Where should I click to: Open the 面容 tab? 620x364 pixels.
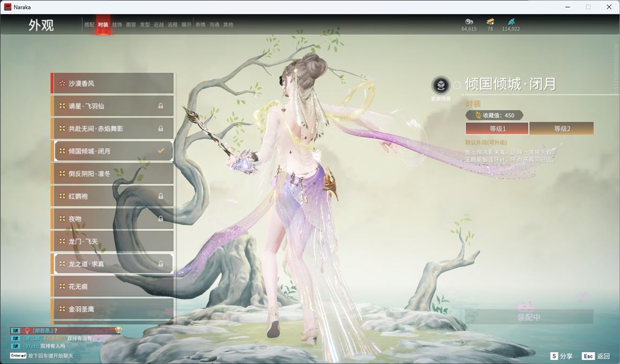131,25
